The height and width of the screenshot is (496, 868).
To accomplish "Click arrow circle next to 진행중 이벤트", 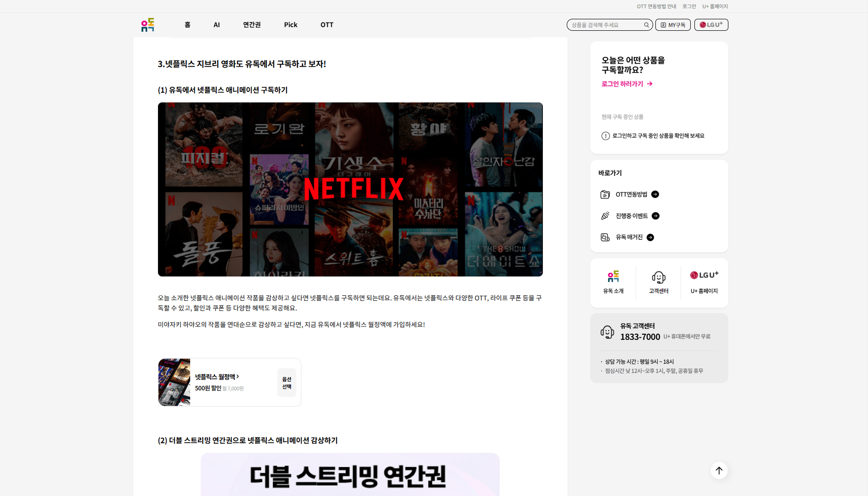I will tap(656, 216).
